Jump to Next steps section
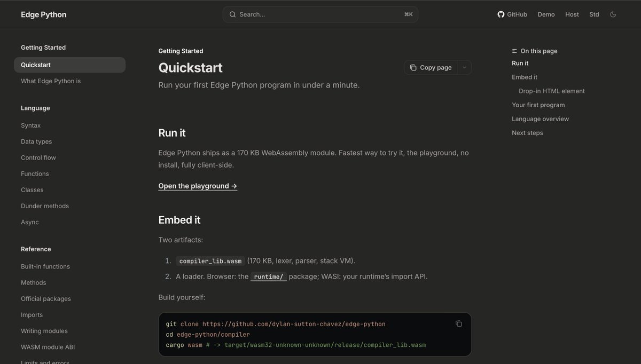 click(x=527, y=133)
